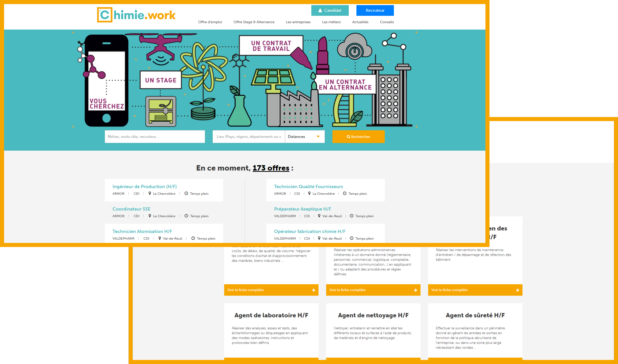Click Val-de-Reuil in Opérateur fabrication chimie row
The width and height of the screenshot is (618, 364).
[x=332, y=239]
